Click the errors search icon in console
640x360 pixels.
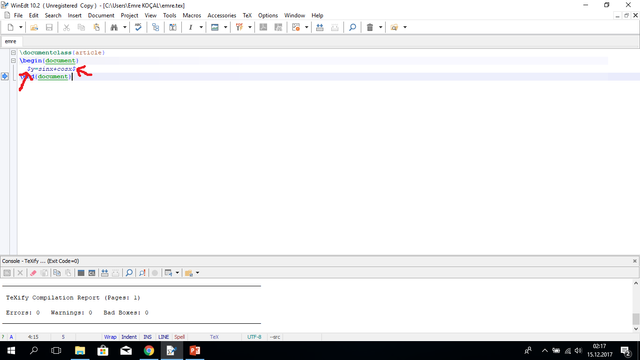(x=142, y=273)
